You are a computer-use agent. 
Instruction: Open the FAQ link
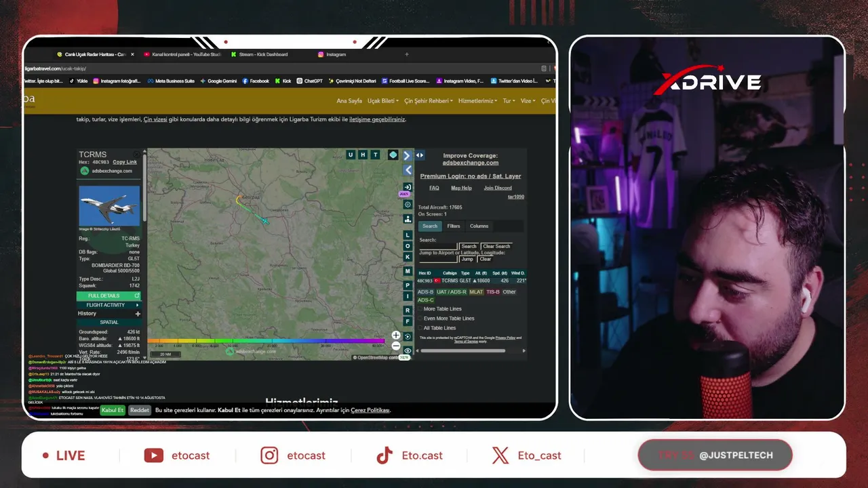point(434,188)
